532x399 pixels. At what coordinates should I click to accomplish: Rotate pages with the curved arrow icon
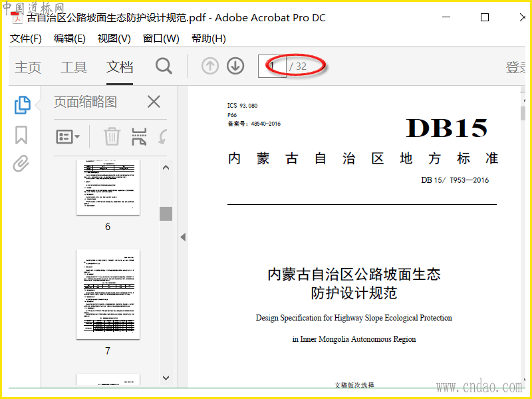point(163,137)
